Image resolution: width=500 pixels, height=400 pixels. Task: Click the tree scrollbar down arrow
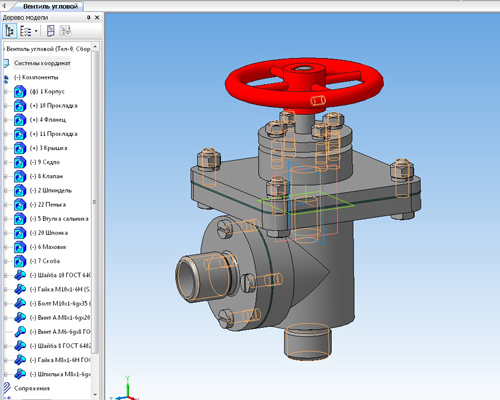click(95, 395)
